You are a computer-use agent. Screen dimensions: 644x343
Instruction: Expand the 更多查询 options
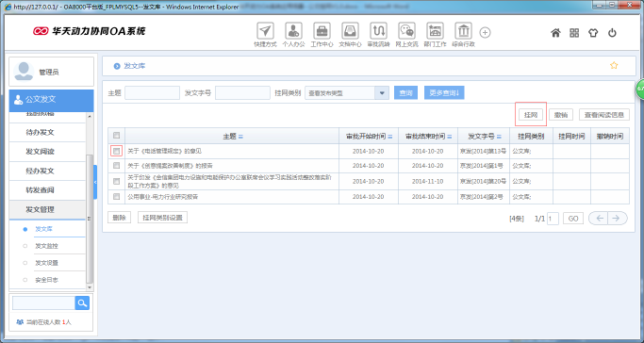click(444, 93)
